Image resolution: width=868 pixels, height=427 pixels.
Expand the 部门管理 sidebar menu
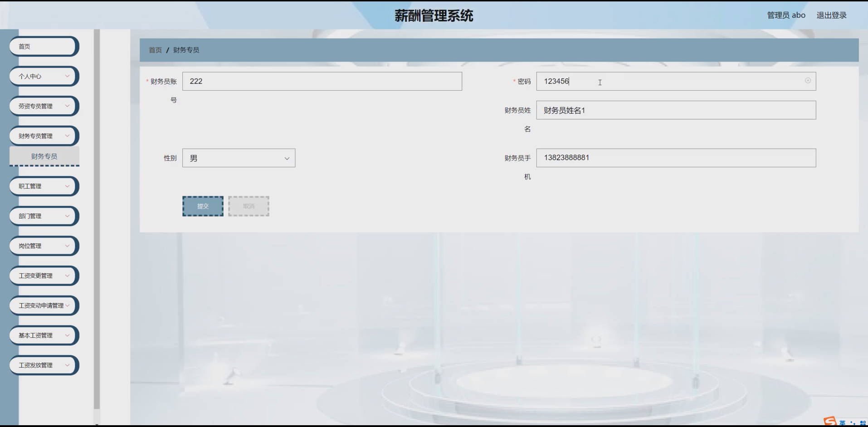tap(44, 216)
